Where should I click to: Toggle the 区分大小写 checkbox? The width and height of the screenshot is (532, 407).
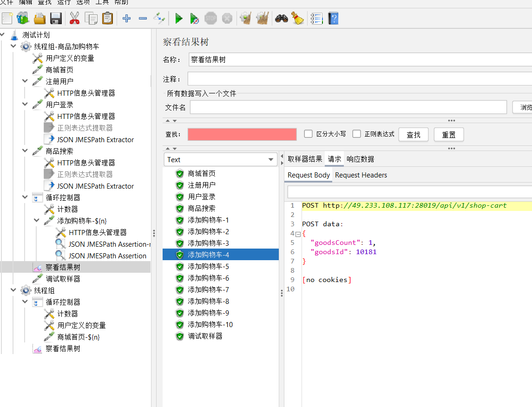(308, 134)
